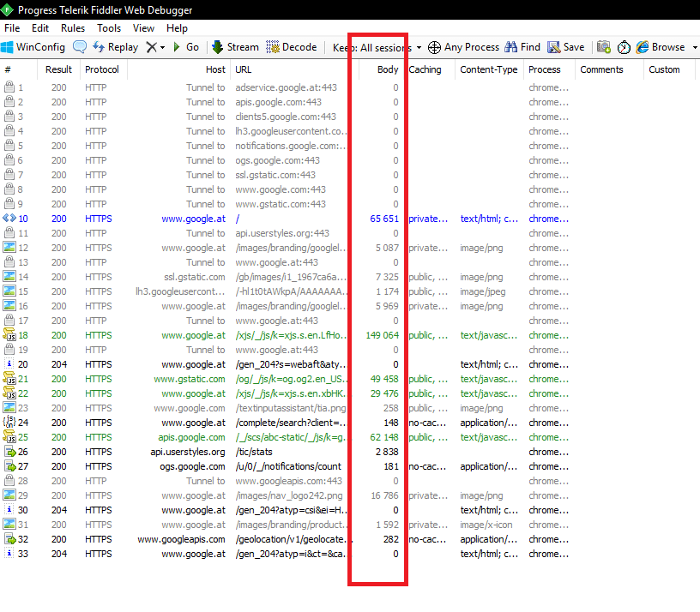The height and width of the screenshot is (612, 700).
Task: Save sessions using Save button
Action: click(566, 47)
